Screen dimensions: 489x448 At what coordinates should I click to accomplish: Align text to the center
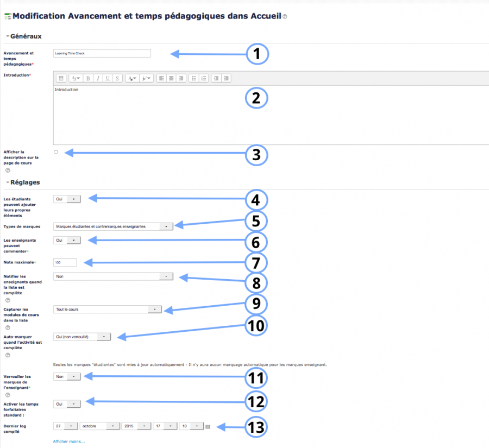(x=172, y=78)
